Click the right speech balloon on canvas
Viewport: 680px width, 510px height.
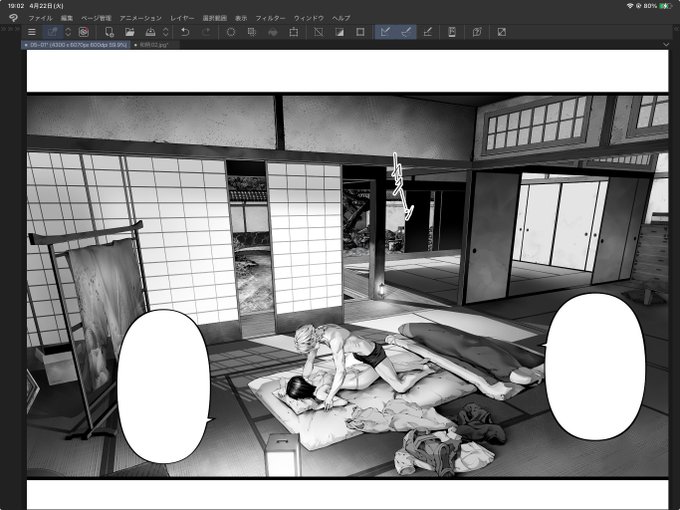(x=595, y=366)
